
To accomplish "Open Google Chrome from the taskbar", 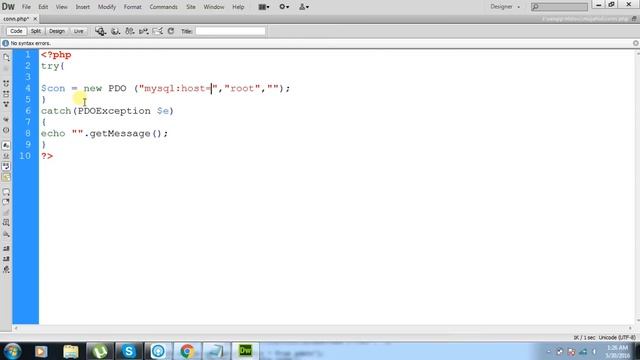I will coord(187,351).
